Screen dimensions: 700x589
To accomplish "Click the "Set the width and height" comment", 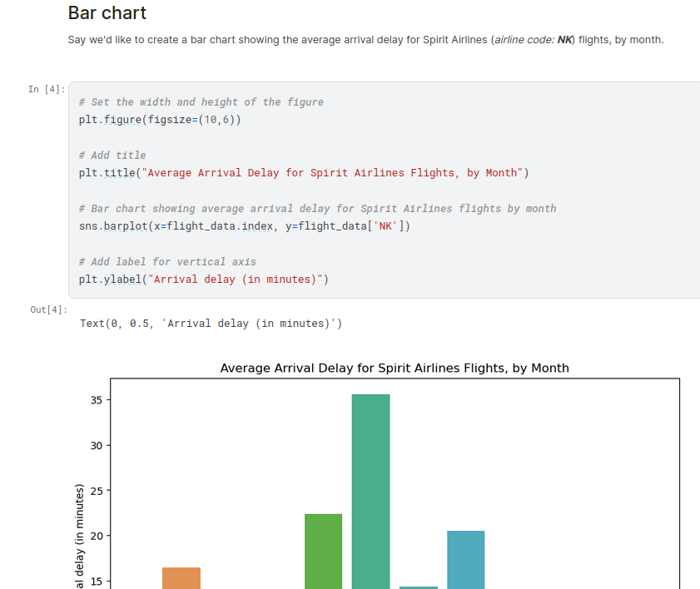I will [x=201, y=101].
